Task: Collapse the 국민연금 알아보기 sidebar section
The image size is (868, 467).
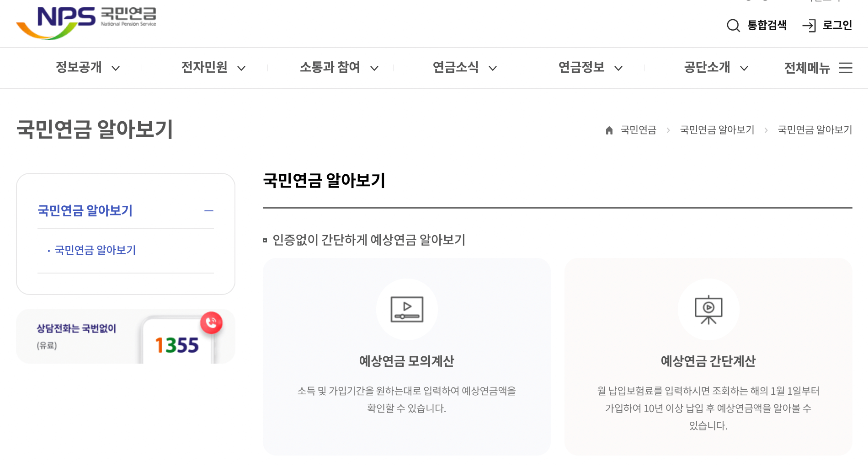Action: (209, 211)
